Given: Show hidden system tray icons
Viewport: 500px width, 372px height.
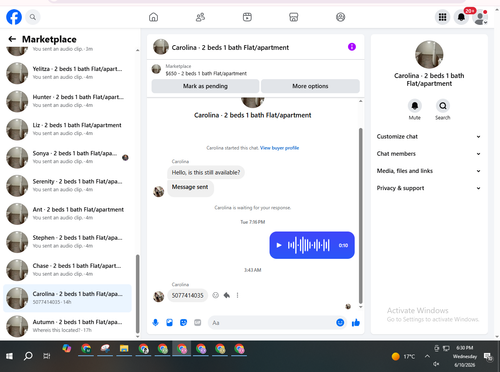Looking at the screenshot, I should click(427, 356).
